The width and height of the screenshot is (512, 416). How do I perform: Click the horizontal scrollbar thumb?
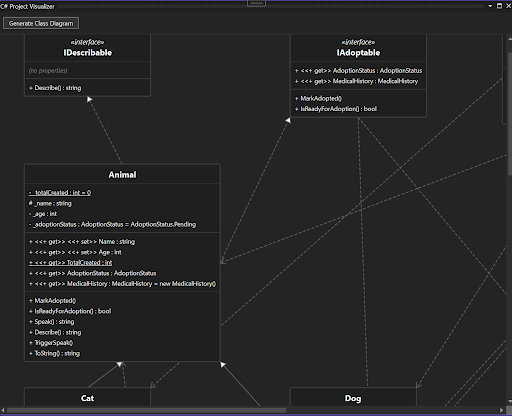click(146, 410)
